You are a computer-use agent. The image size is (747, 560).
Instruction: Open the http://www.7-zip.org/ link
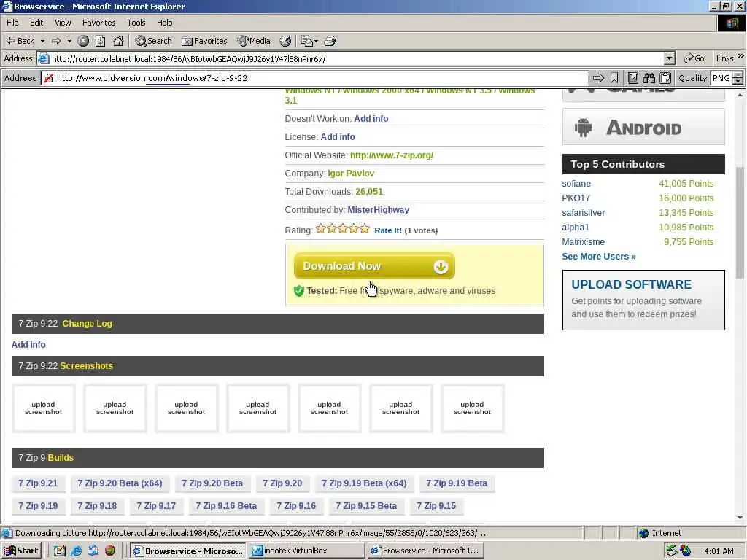click(392, 155)
